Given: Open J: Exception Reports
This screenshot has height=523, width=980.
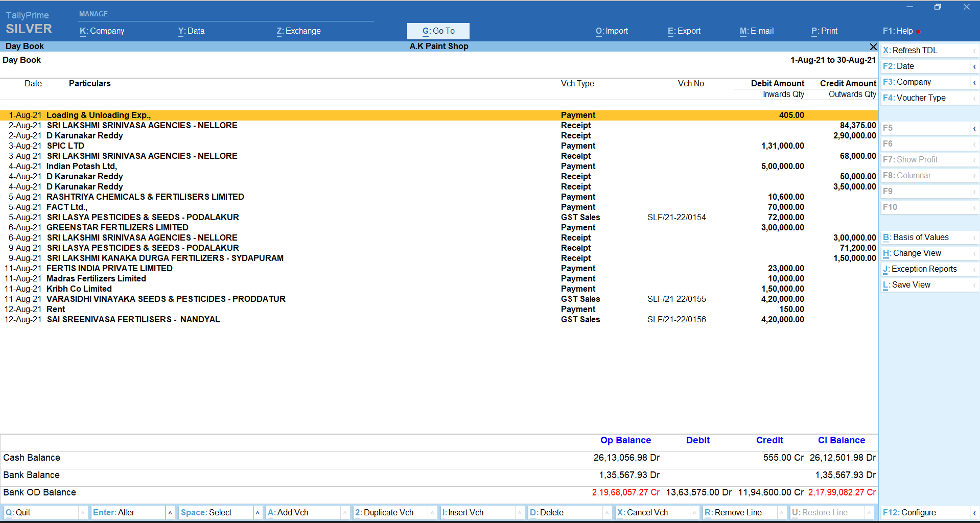Looking at the screenshot, I should (925, 269).
